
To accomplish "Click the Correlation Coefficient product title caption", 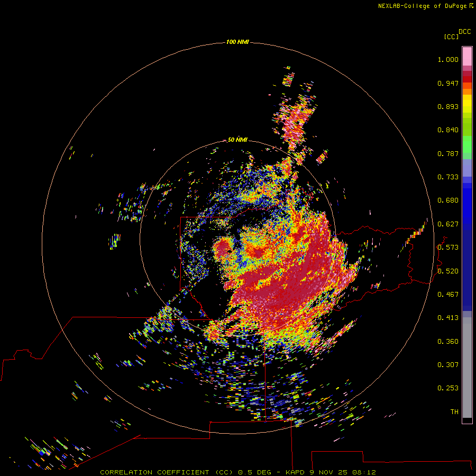I will point(238,472).
